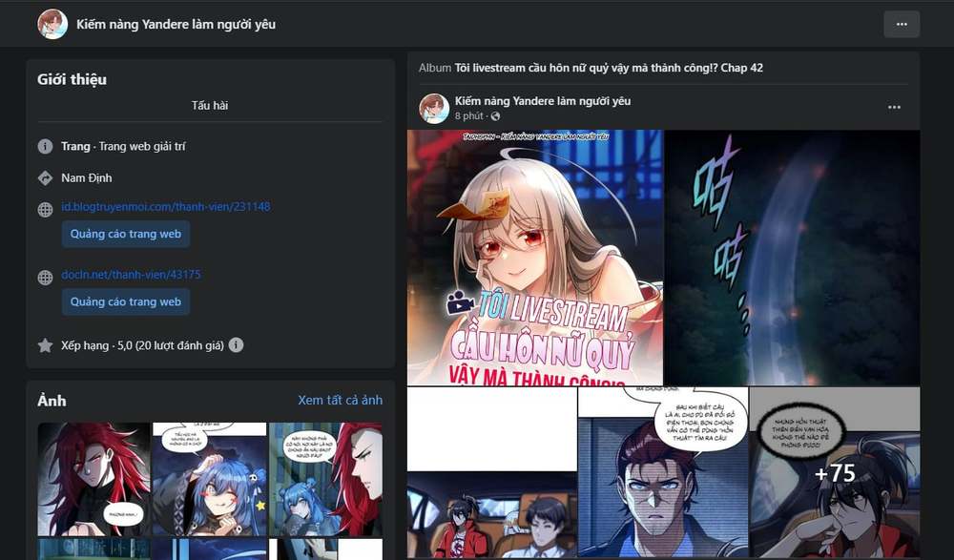Open id.blogtruyenmoi.com/thanh-vien/231148 link
Screen dimensions: 954x560
165,206
